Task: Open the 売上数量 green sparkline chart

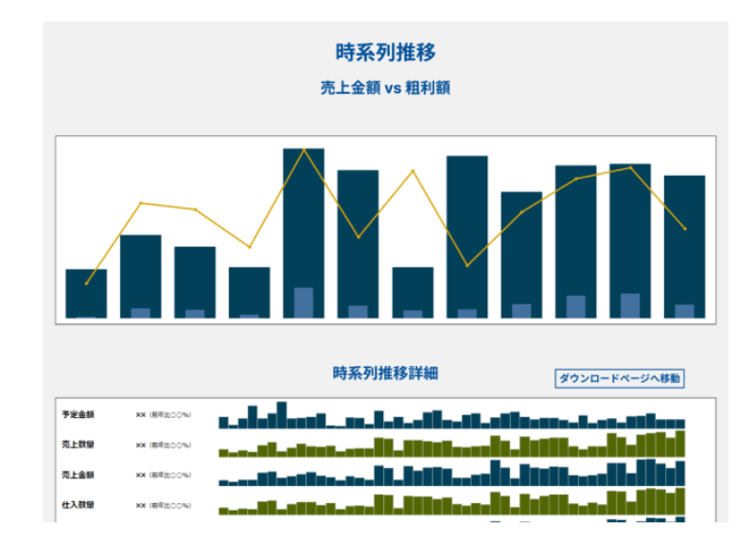Action: coord(451,447)
